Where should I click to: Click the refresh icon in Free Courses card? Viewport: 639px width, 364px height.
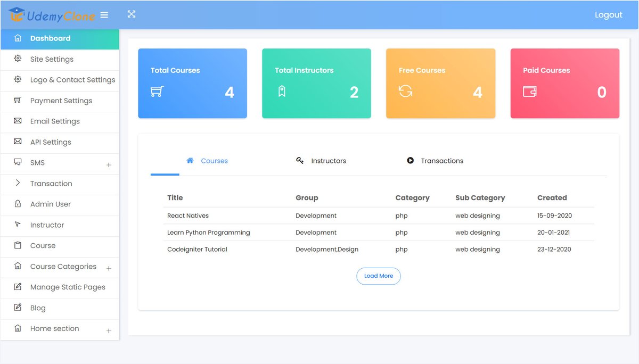tap(406, 92)
